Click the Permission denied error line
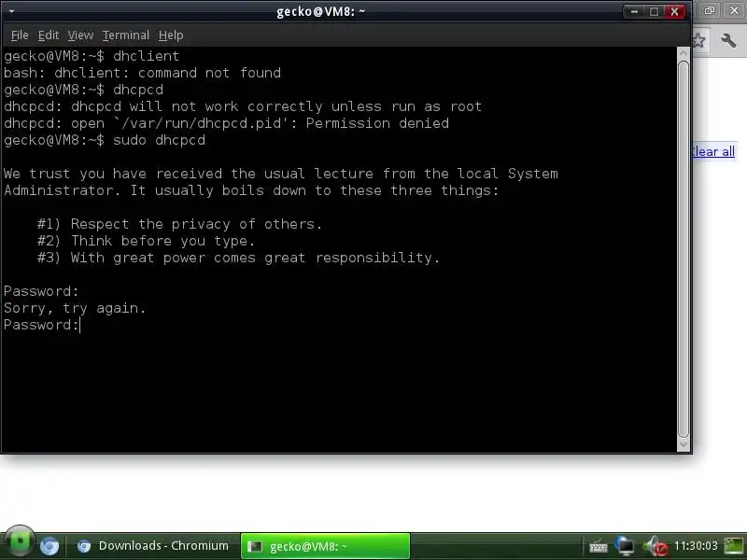This screenshot has width=747, height=560. [226, 123]
